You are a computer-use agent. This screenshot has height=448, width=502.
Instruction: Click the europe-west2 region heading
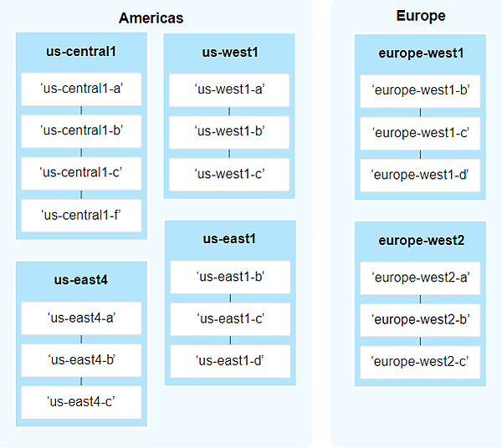click(420, 241)
